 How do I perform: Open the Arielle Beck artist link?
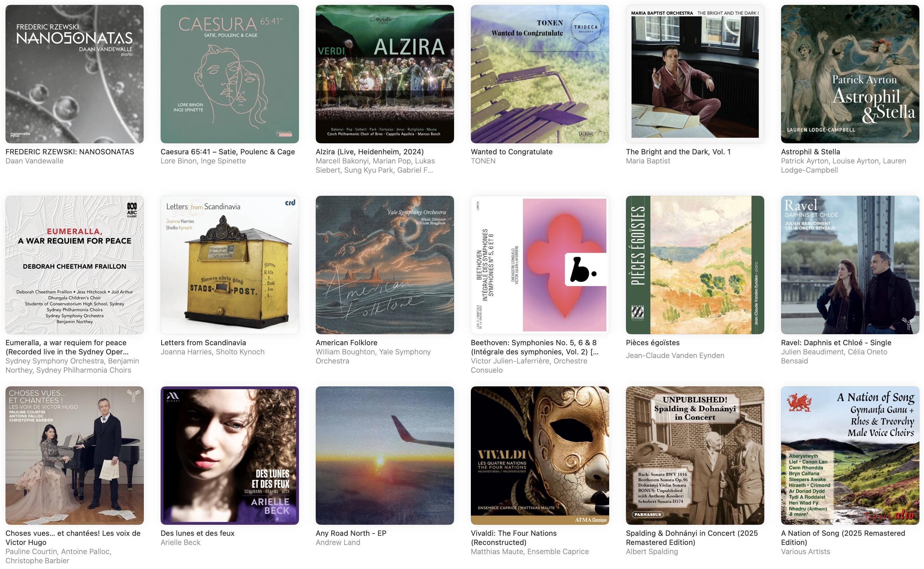(x=180, y=542)
